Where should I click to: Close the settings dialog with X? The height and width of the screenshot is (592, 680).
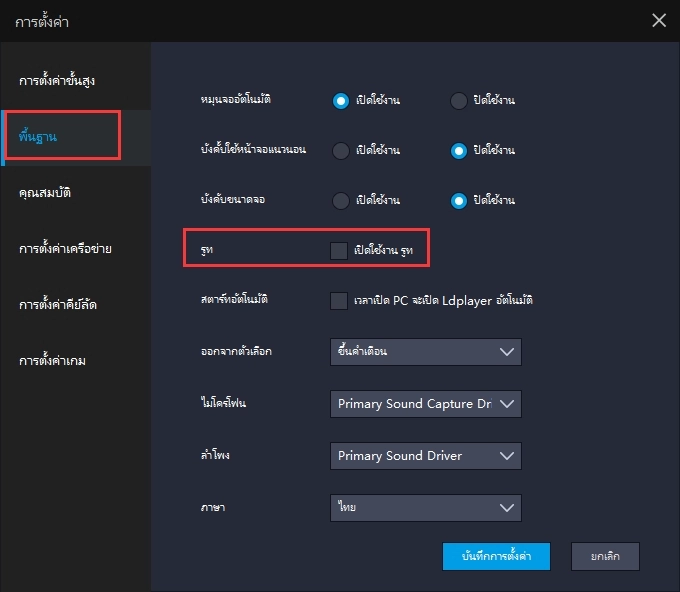tap(658, 20)
